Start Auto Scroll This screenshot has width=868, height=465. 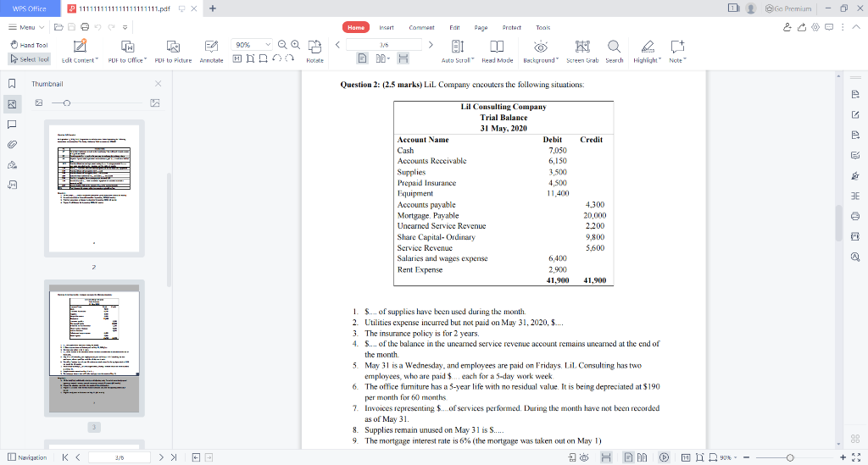457,52
